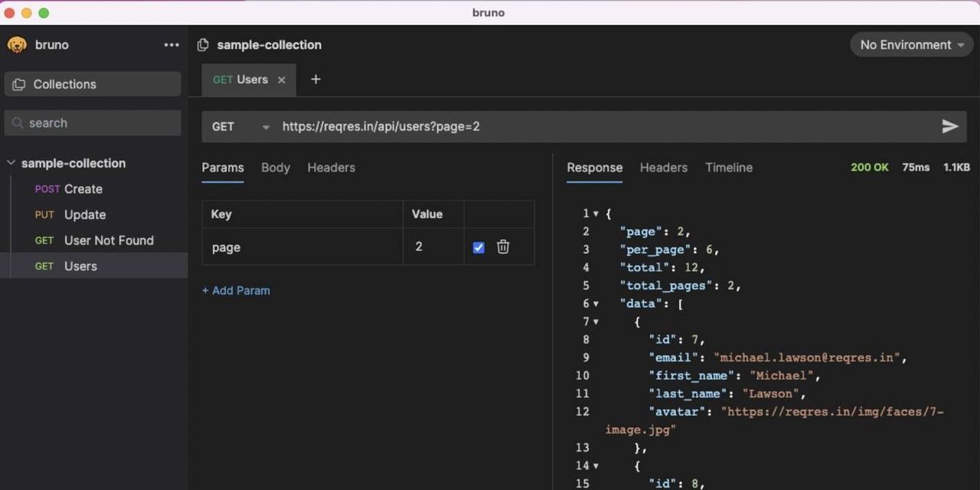This screenshot has width=980, height=490.
Task: Open a new tab with plus icon
Action: click(x=315, y=80)
